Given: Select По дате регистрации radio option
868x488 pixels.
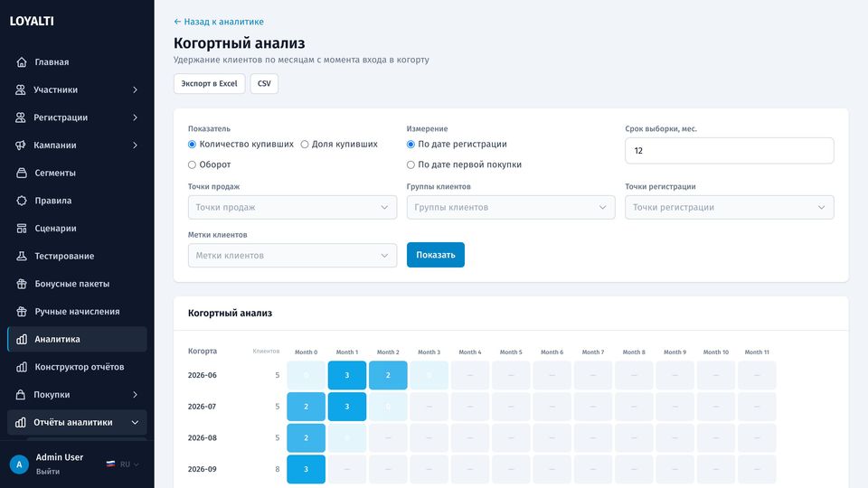Looking at the screenshot, I should [x=410, y=145].
